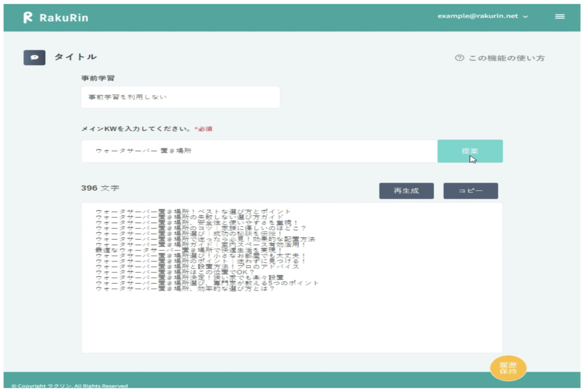Click the speech bubble icon beside タイトル
The image size is (587, 392).
point(34,57)
